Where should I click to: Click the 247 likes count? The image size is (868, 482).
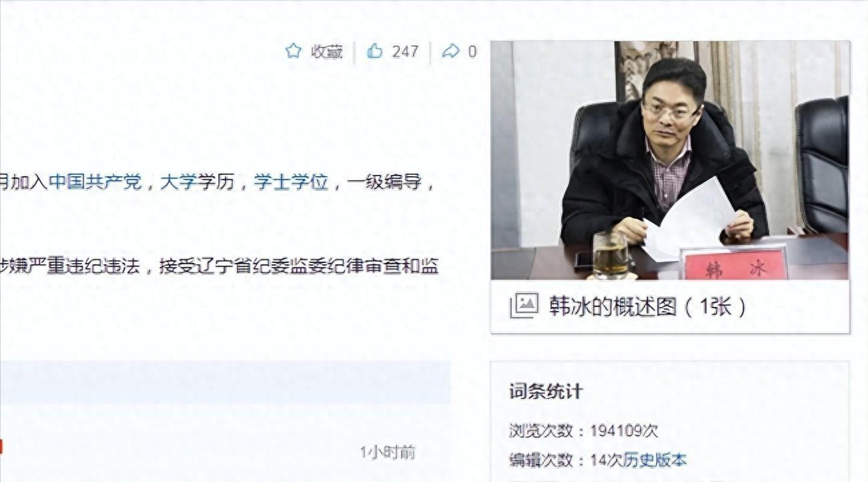point(405,51)
